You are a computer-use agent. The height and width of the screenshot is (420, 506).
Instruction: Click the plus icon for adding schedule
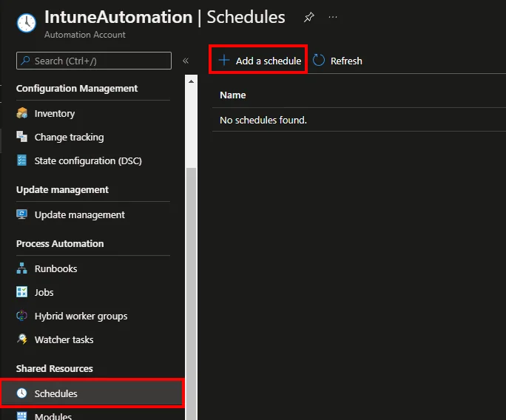point(224,61)
